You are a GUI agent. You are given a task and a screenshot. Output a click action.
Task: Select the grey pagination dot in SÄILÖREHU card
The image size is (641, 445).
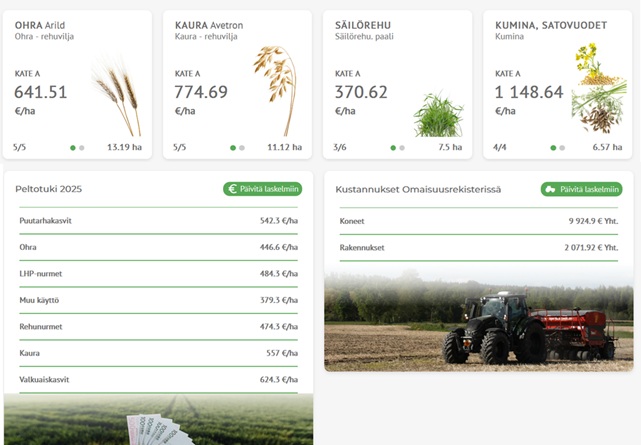click(x=402, y=148)
